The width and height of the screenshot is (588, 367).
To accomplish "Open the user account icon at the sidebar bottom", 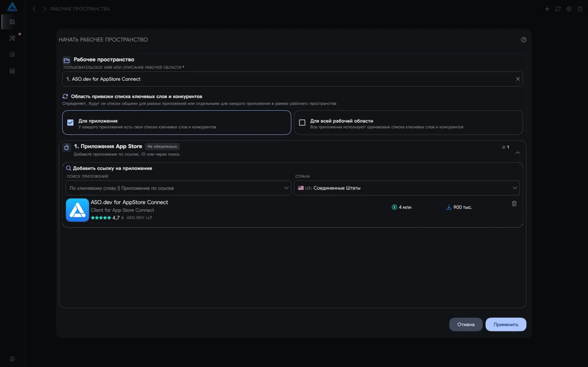I will pos(12,359).
